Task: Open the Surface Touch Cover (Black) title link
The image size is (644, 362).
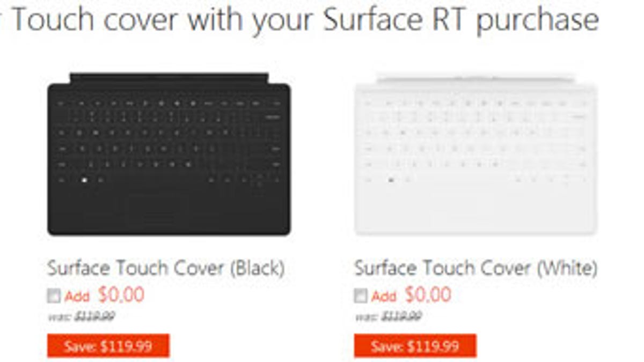Action: coord(166,268)
